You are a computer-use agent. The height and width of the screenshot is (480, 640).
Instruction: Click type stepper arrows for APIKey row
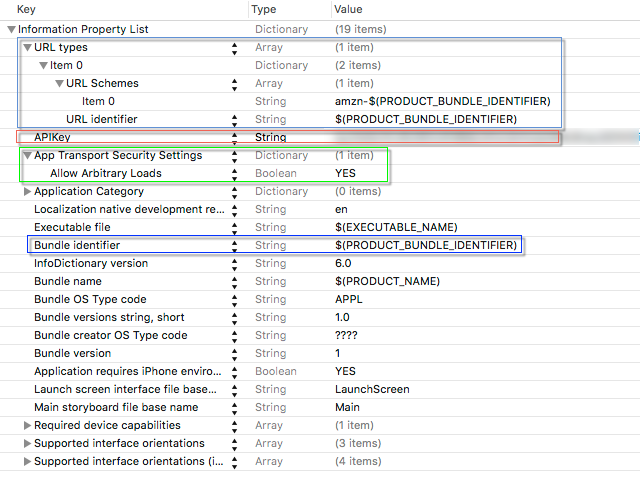235,138
